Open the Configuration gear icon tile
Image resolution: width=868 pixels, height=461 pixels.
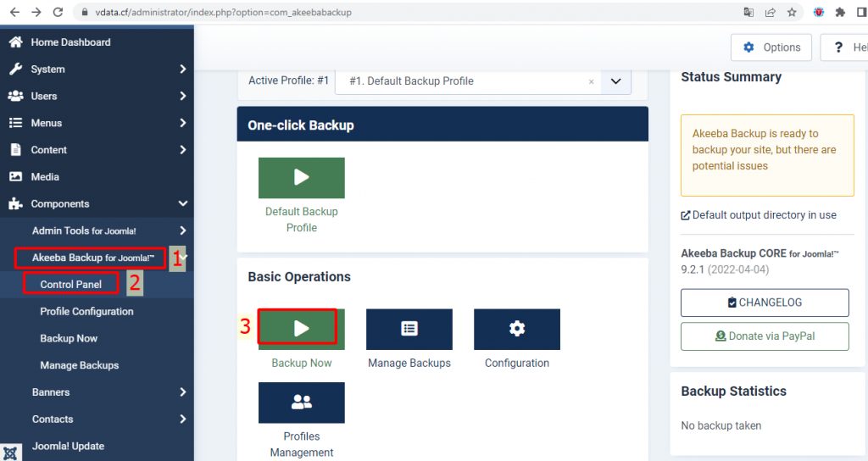click(x=516, y=329)
